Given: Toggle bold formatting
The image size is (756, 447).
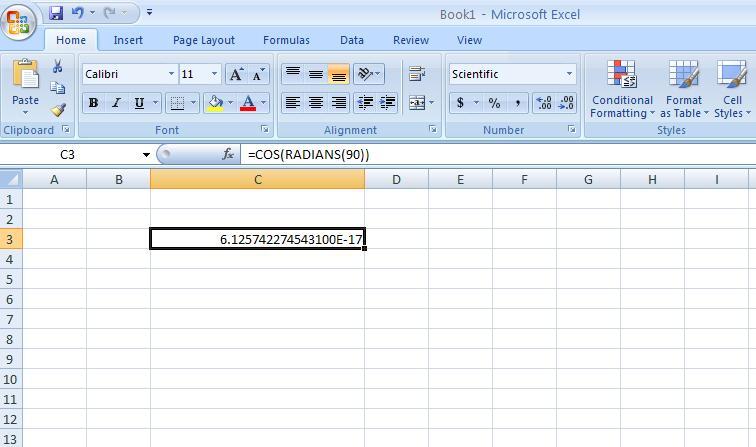Looking at the screenshot, I should tap(94, 103).
